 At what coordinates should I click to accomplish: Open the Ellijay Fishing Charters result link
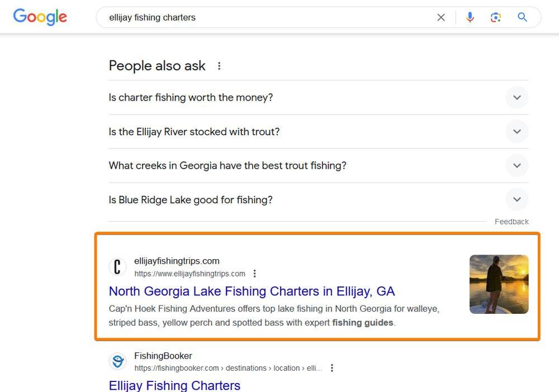(174, 385)
